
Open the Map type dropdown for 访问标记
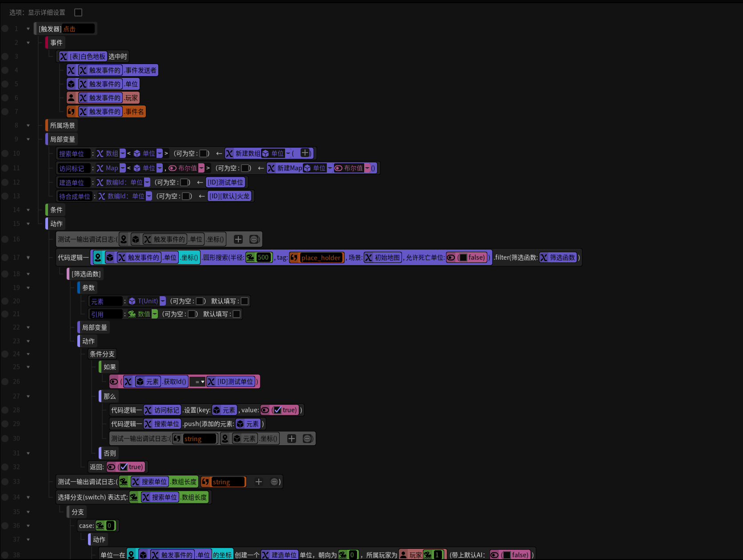pos(123,168)
